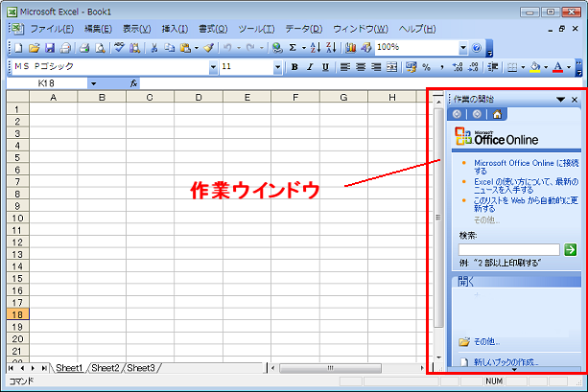
Task: Apply Comma style icon
Action: (x=442, y=67)
